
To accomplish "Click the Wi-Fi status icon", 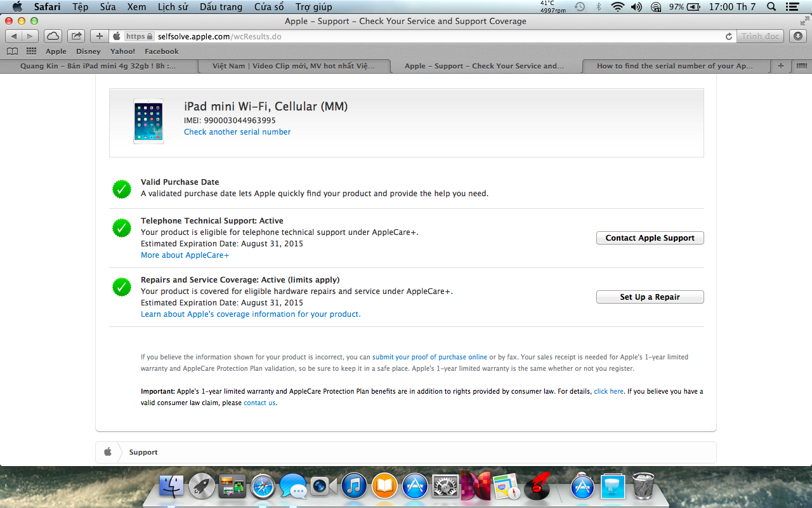I will point(617,7).
